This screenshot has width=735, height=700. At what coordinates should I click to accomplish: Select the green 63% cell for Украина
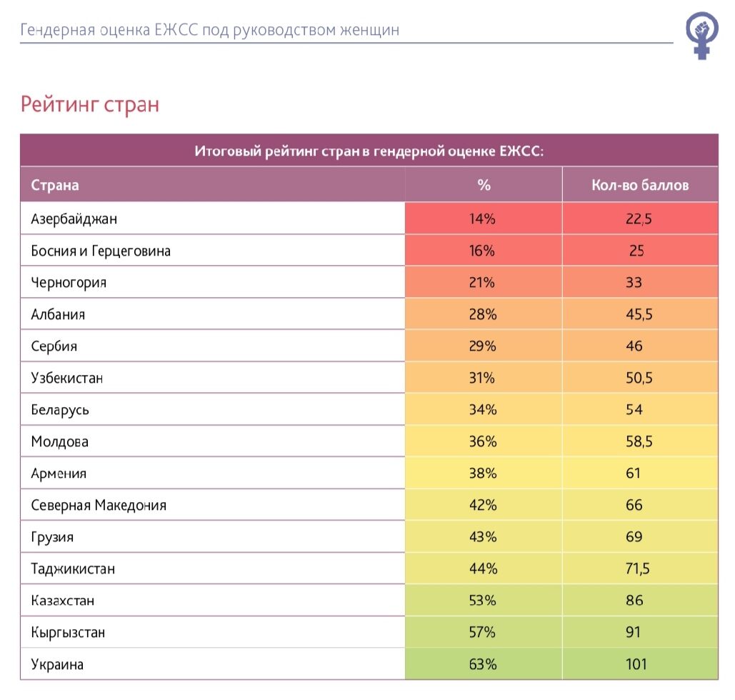coord(483,664)
